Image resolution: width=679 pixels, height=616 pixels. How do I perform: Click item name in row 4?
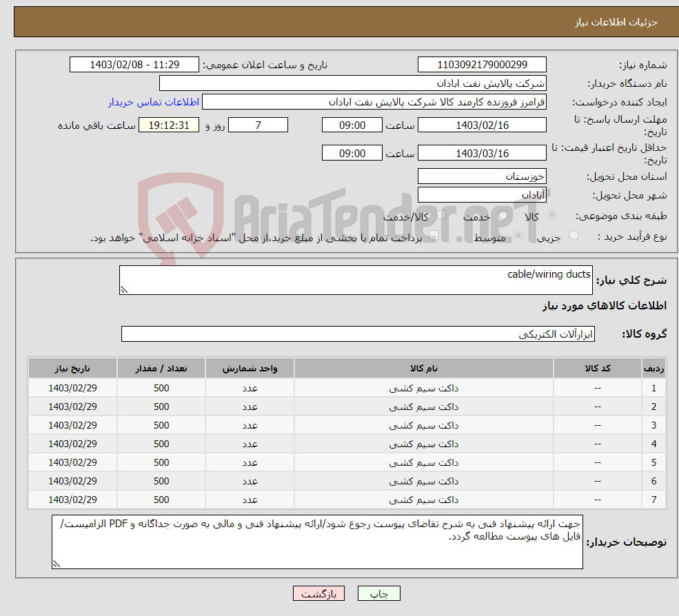click(x=423, y=444)
